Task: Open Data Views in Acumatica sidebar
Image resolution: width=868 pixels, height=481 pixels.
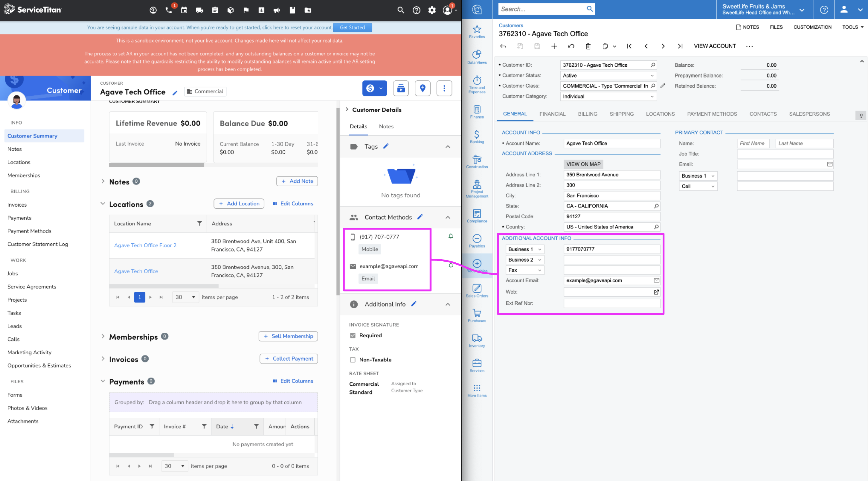Action: tap(477, 57)
